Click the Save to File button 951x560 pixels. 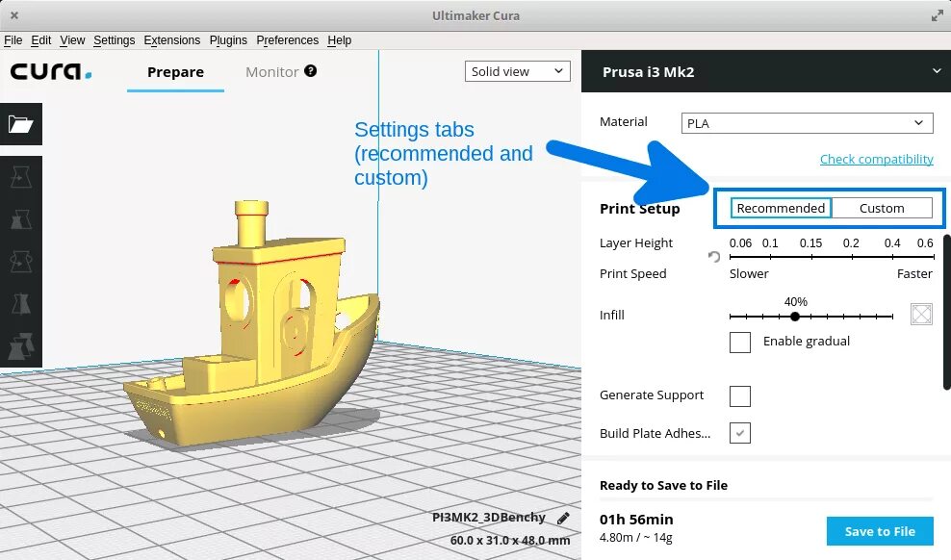[x=880, y=531]
